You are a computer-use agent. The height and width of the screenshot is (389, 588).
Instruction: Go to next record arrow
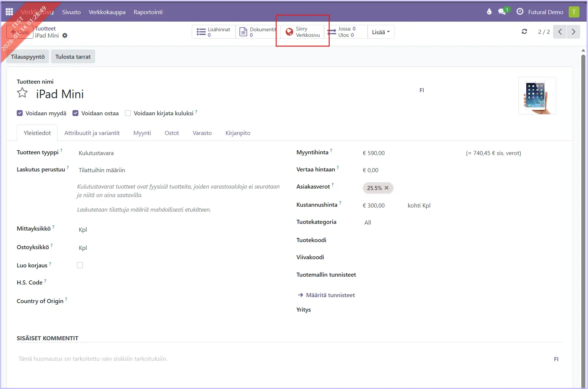tap(573, 32)
